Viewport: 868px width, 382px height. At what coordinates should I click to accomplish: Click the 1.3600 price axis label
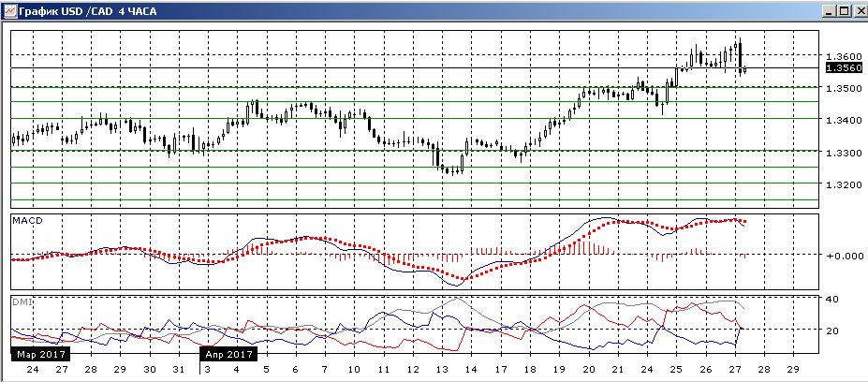tap(843, 56)
